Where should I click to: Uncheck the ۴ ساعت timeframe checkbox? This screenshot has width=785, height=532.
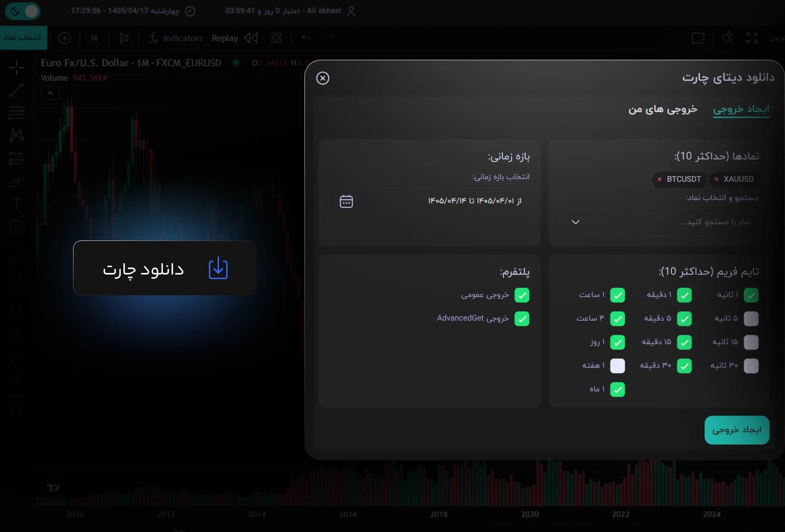(618, 319)
